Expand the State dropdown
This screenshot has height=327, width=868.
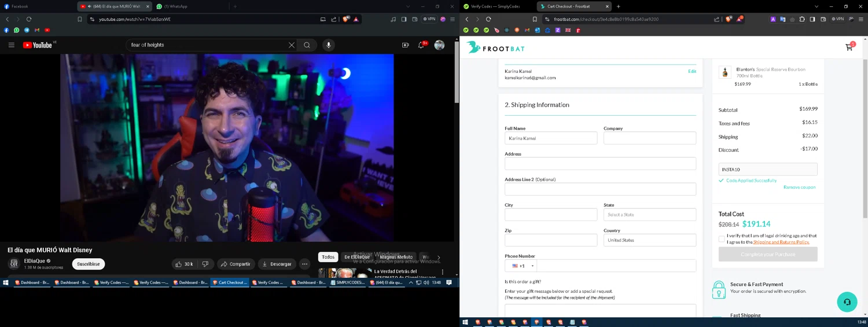[x=650, y=215]
